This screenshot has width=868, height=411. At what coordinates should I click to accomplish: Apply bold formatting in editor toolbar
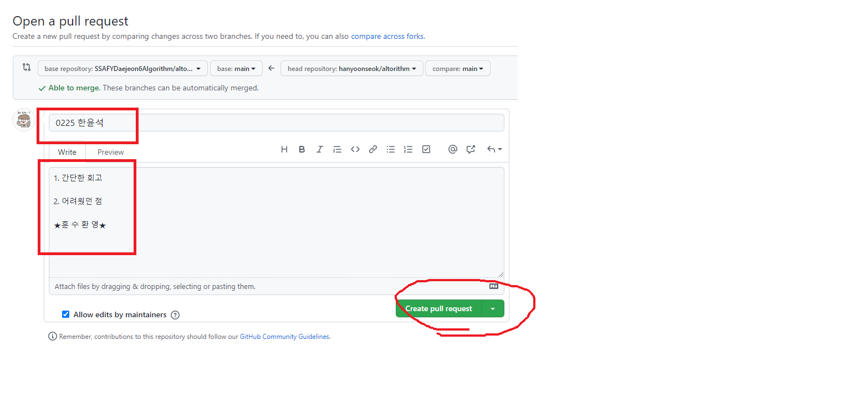(302, 149)
